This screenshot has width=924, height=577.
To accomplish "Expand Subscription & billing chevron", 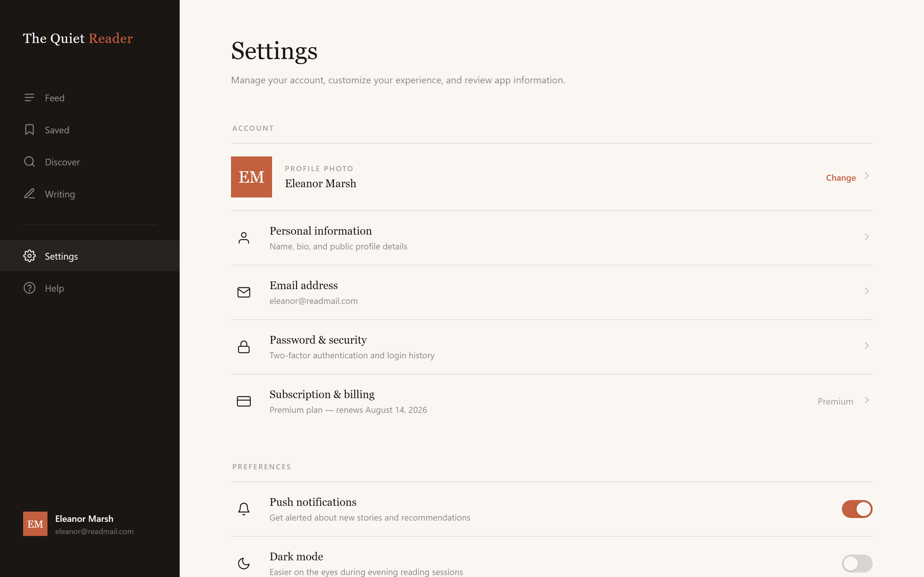I will click(867, 400).
